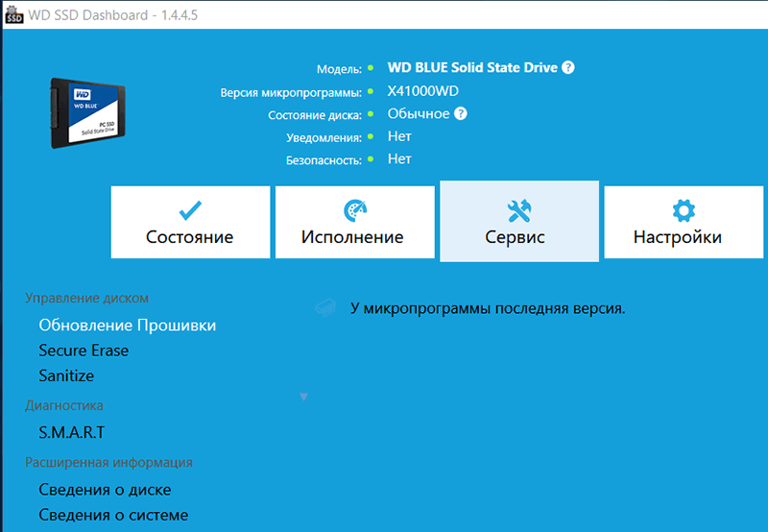Click the SSD app icon in title bar

tap(13, 14)
